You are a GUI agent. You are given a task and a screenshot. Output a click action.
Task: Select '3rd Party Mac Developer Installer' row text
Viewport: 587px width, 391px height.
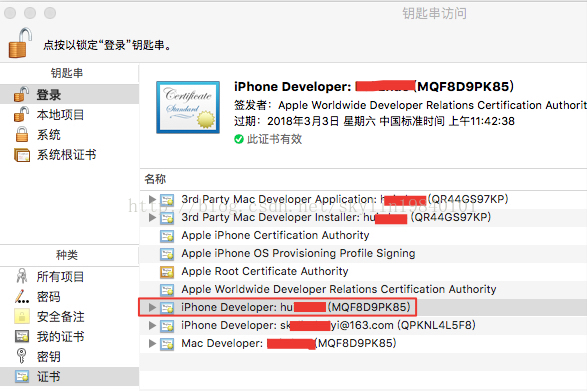(336, 217)
